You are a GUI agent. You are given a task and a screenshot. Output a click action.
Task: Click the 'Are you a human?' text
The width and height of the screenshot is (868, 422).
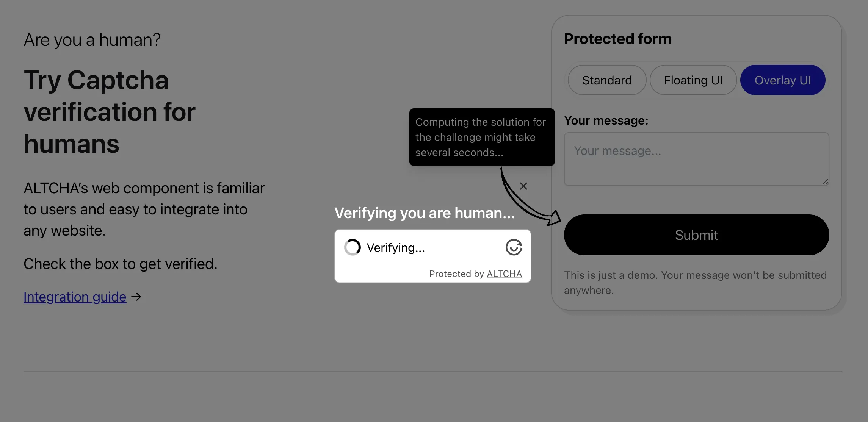[92, 40]
